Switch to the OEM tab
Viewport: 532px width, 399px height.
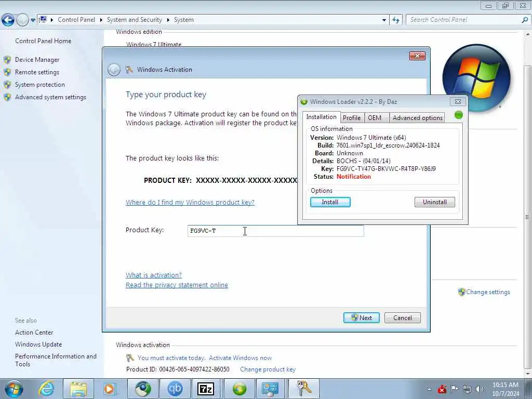[375, 118]
